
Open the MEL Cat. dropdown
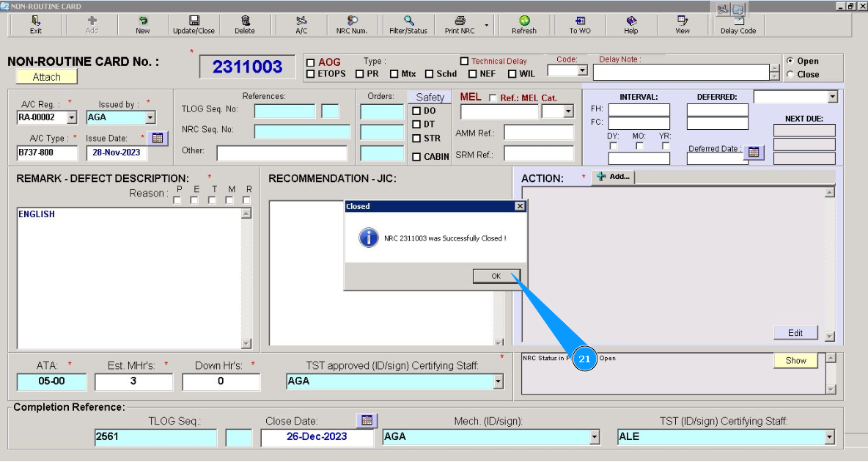click(x=568, y=112)
